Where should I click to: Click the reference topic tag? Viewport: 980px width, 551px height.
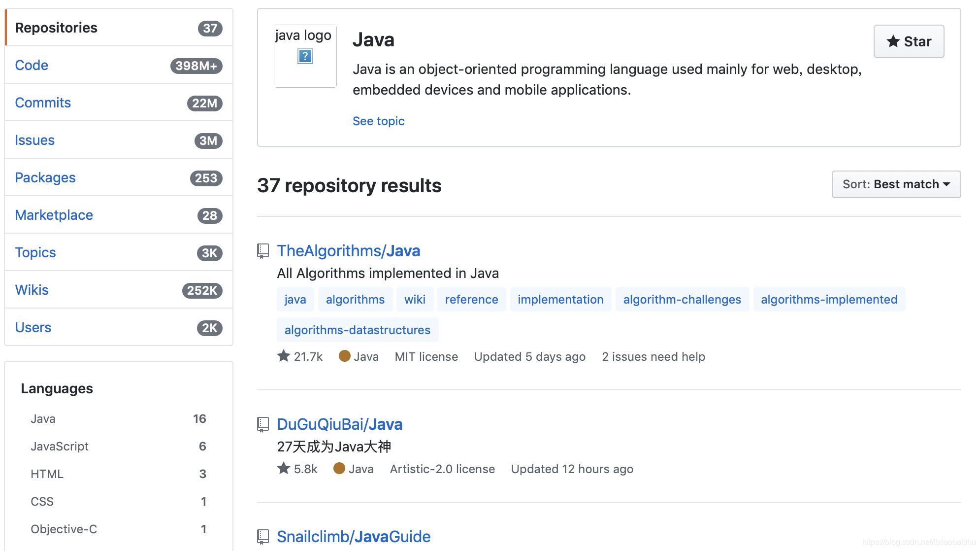(471, 300)
